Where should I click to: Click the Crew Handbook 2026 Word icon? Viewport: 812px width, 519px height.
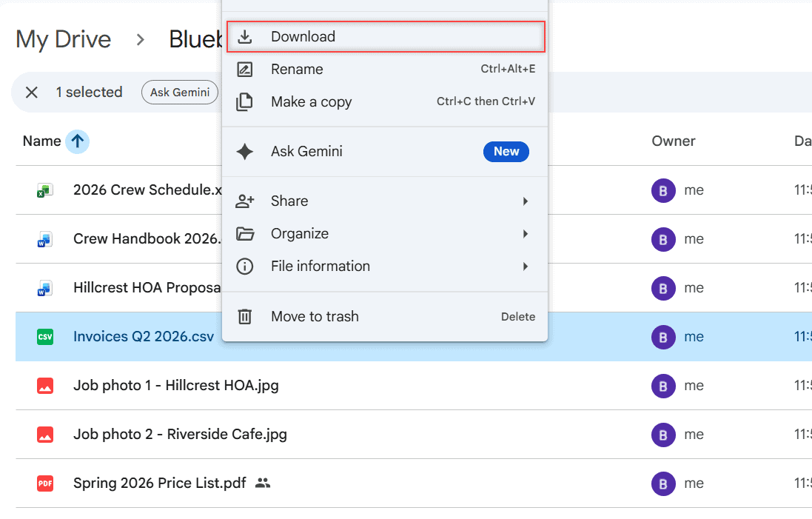(45, 239)
